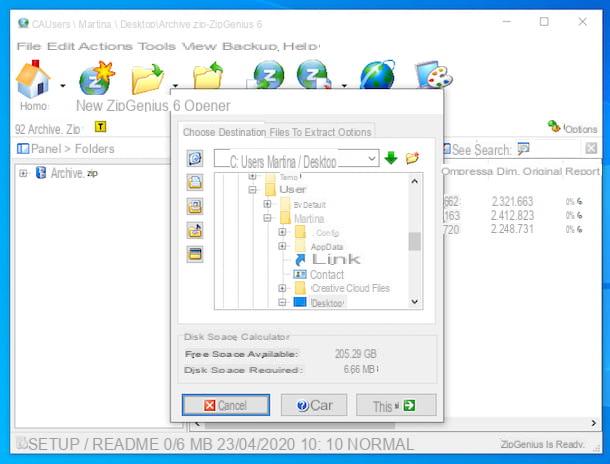Click the New archive globe-star icon
Screen dimensions: 610x464
96,78
